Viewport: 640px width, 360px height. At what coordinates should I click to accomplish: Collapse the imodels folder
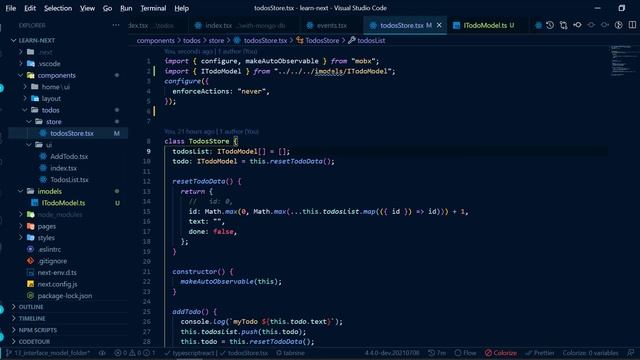[49, 191]
